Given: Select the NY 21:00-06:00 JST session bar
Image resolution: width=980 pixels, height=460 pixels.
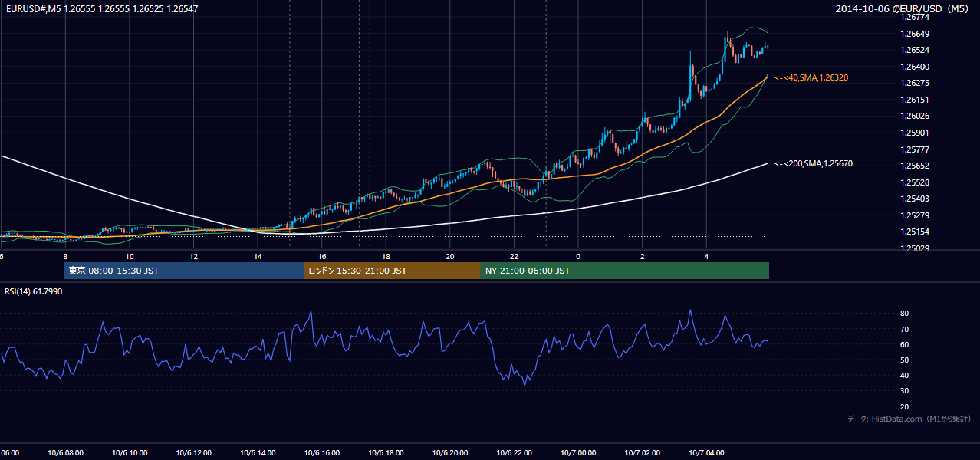Looking at the screenshot, I should [625, 271].
